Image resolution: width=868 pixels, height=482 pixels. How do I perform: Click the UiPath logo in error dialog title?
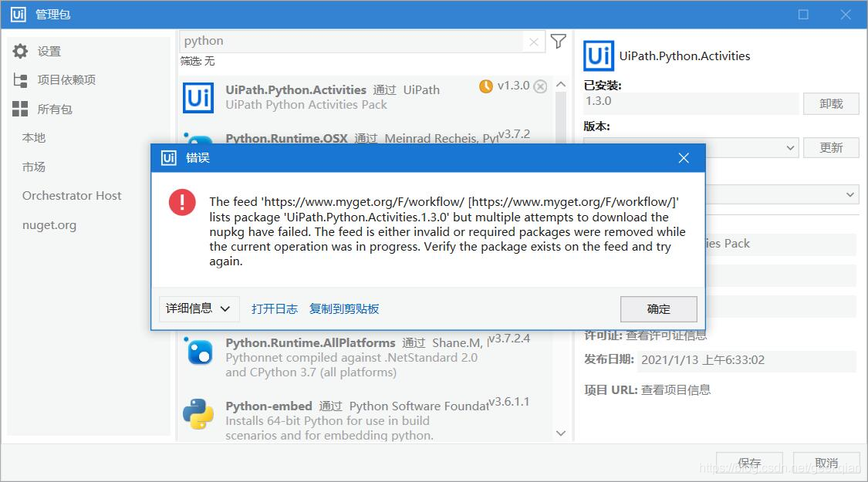click(169, 158)
